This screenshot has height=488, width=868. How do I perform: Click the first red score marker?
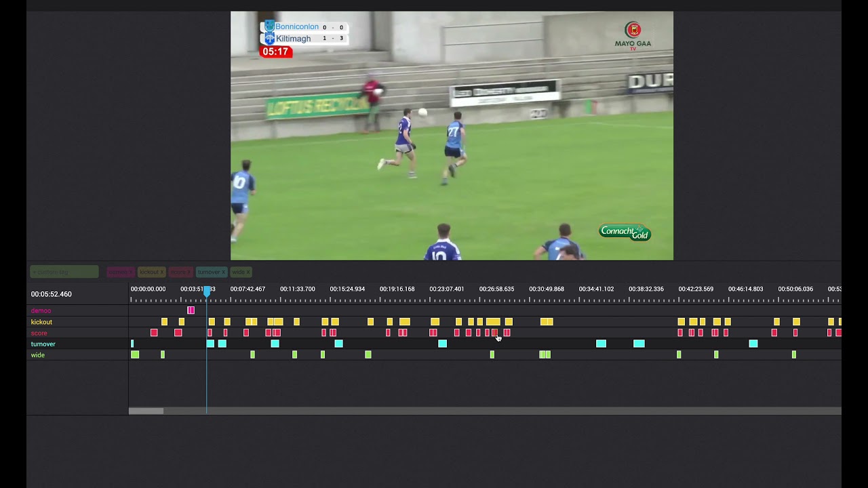tap(154, 333)
